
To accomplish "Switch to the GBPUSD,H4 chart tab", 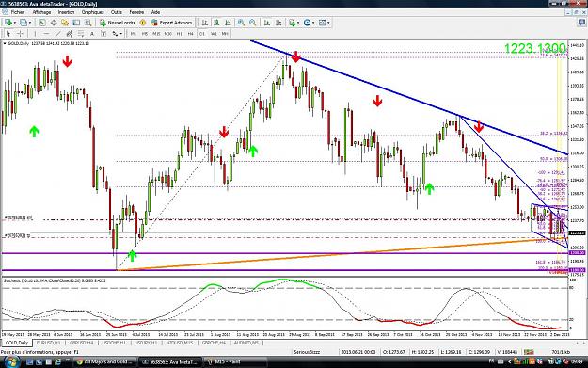I will [81, 343].
